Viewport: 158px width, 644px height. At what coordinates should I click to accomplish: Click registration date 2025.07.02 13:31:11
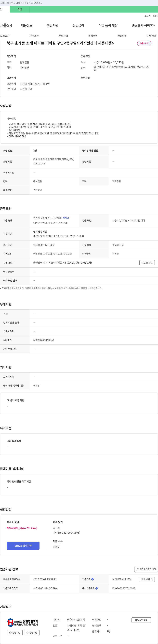(x=45, y=579)
